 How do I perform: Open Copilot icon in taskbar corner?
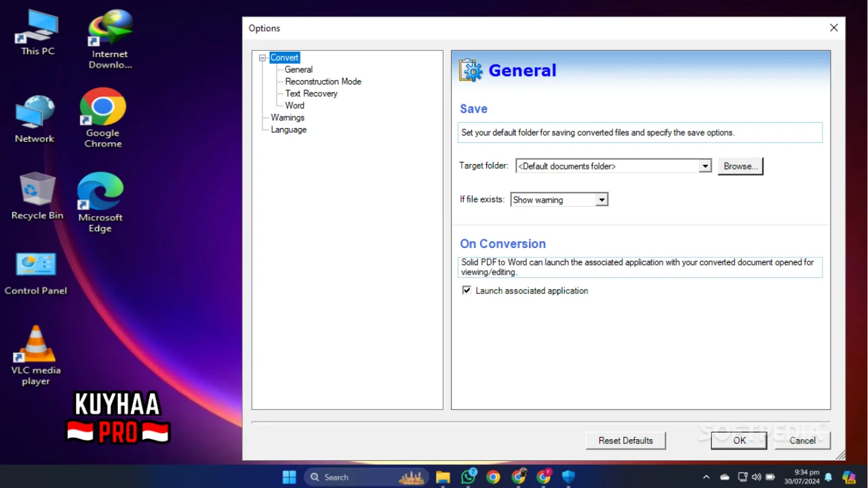pyautogui.click(x=848, y=477)
